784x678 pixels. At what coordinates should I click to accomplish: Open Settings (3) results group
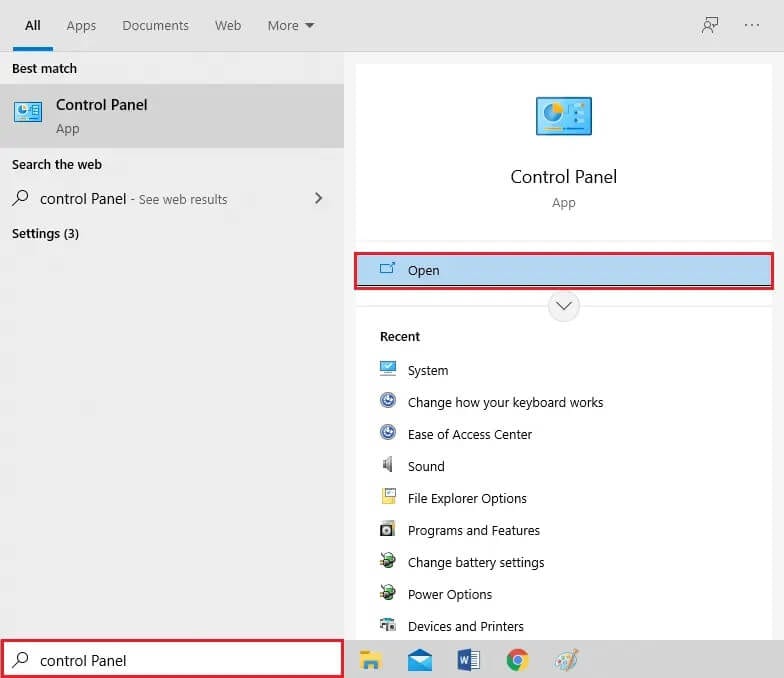(x=45, y=234)
